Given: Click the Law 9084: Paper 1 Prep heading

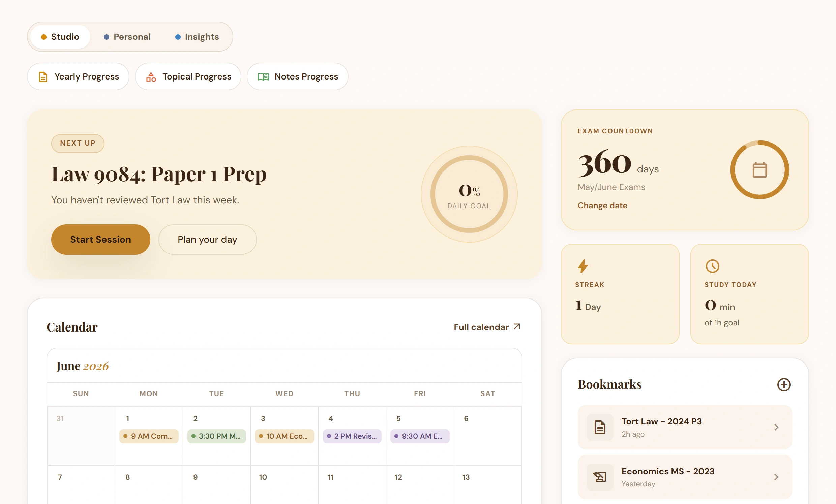Looking at the screenshot, I should (159, 174).
